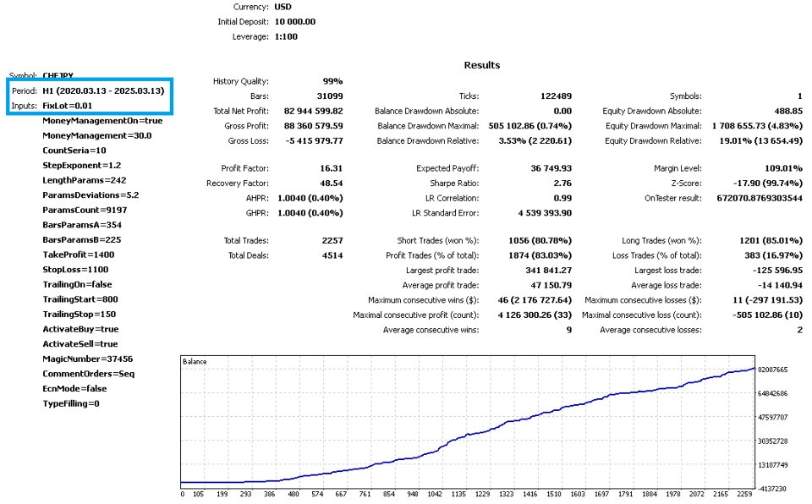812x504 pixels.
Task: Select the Sharpe Ratio value 2.76
Action: 562,184
